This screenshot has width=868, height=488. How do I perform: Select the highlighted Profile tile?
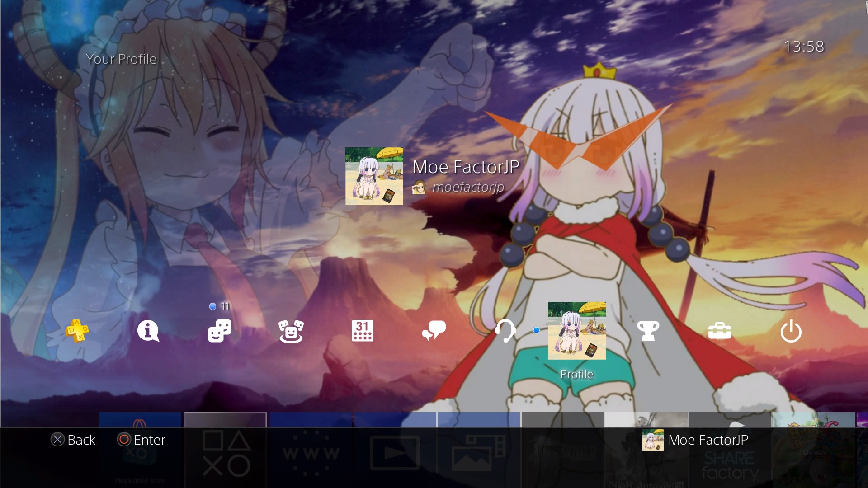(x=576, y=331)
